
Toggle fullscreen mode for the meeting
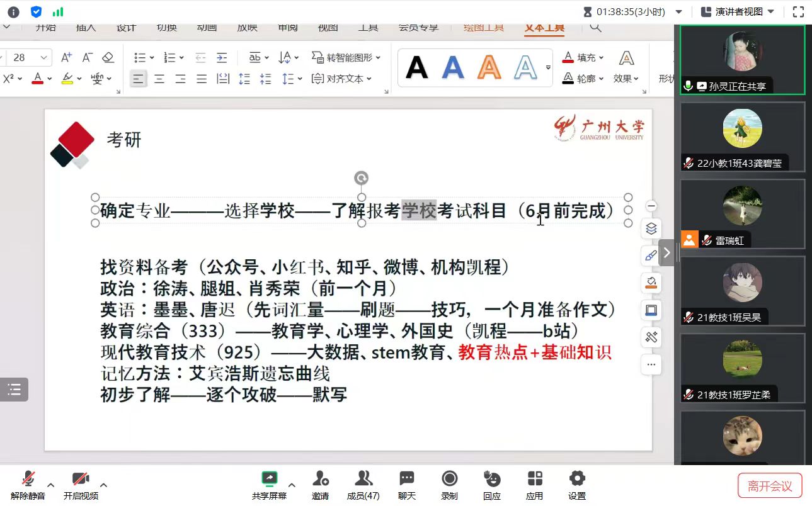798,11
